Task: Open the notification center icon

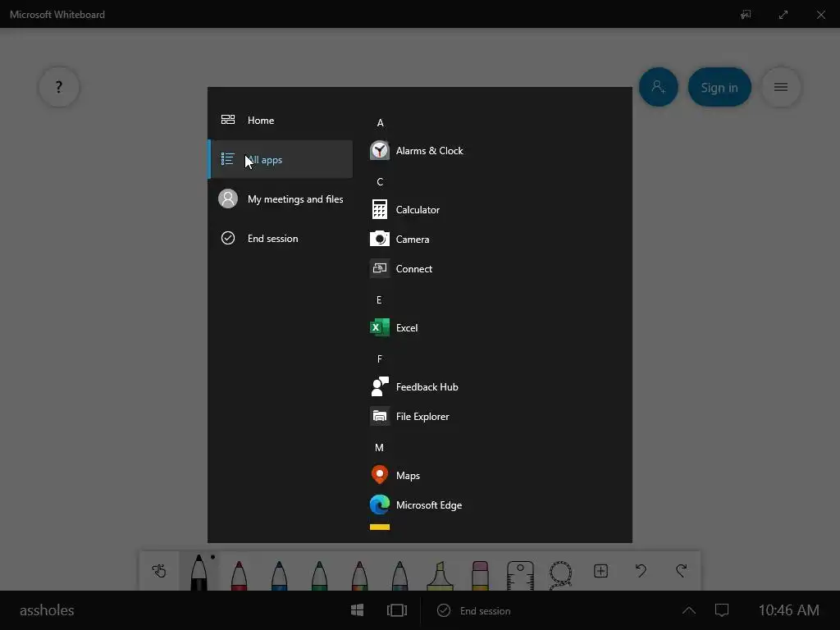Action: 722,610
